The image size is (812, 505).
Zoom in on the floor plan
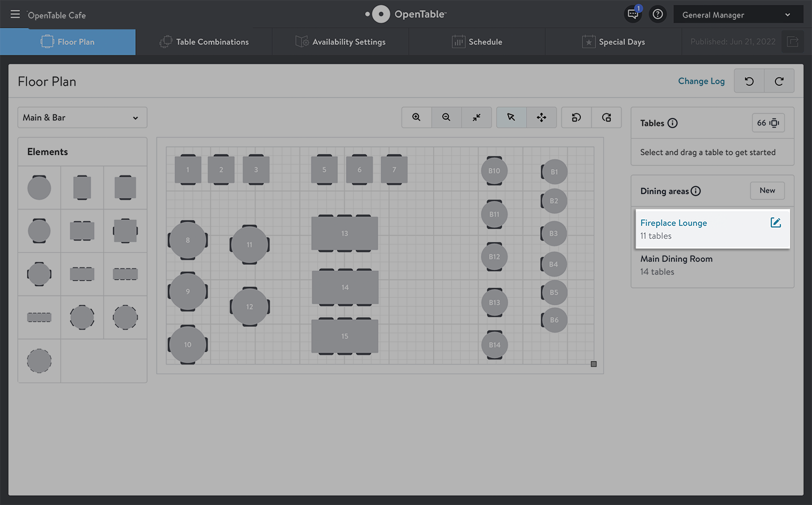(417, 117)
